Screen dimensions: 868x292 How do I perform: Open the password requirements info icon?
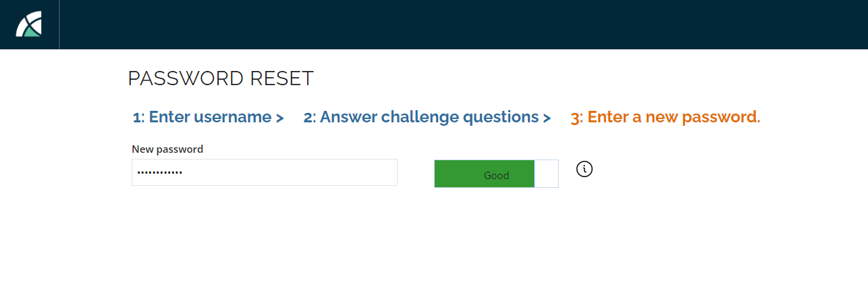[585, 169]
